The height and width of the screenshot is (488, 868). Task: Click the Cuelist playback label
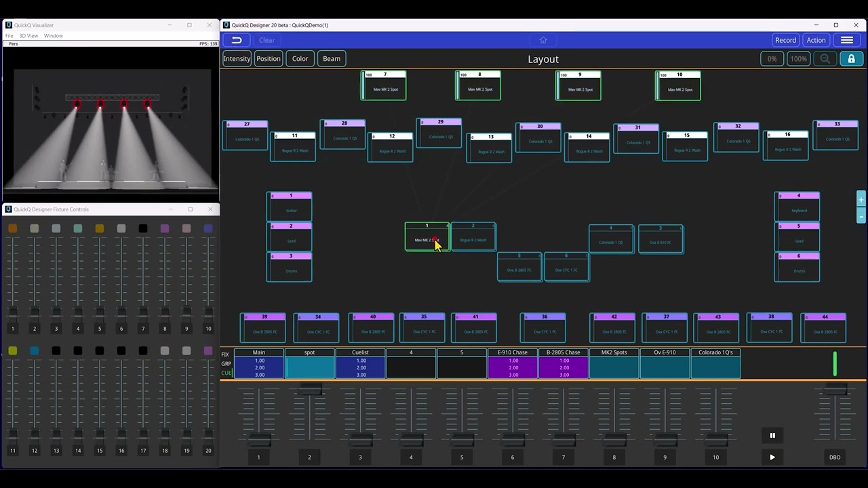pos(360,352)
